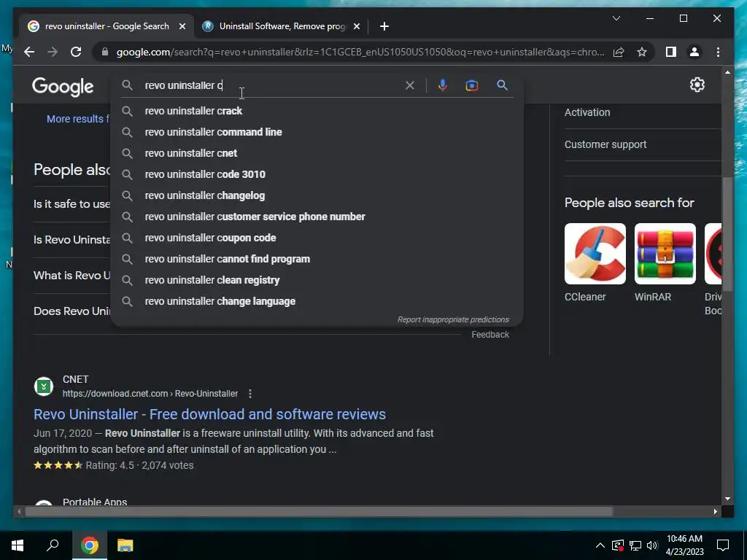View site information lock icon
This screenshot has width=747, height=560.
tap(105, 52)
